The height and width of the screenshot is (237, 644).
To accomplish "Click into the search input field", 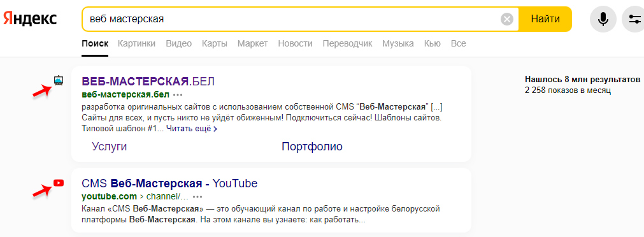I will point(290,19).
